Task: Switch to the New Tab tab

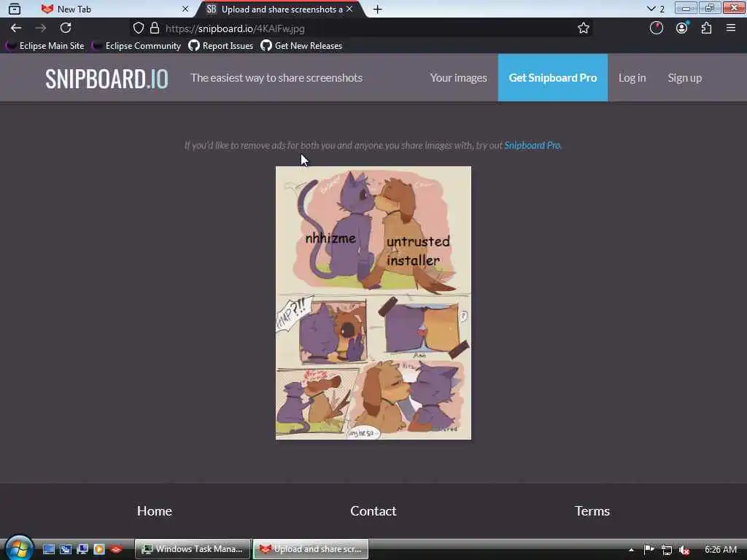Action: click(115, 9)
